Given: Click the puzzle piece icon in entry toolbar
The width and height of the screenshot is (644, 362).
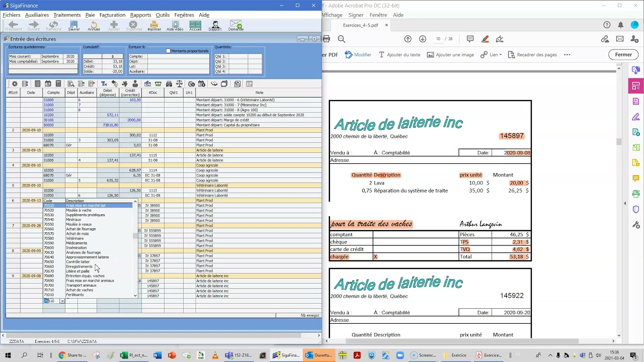Looking at the screenshot, I should 125,84.
